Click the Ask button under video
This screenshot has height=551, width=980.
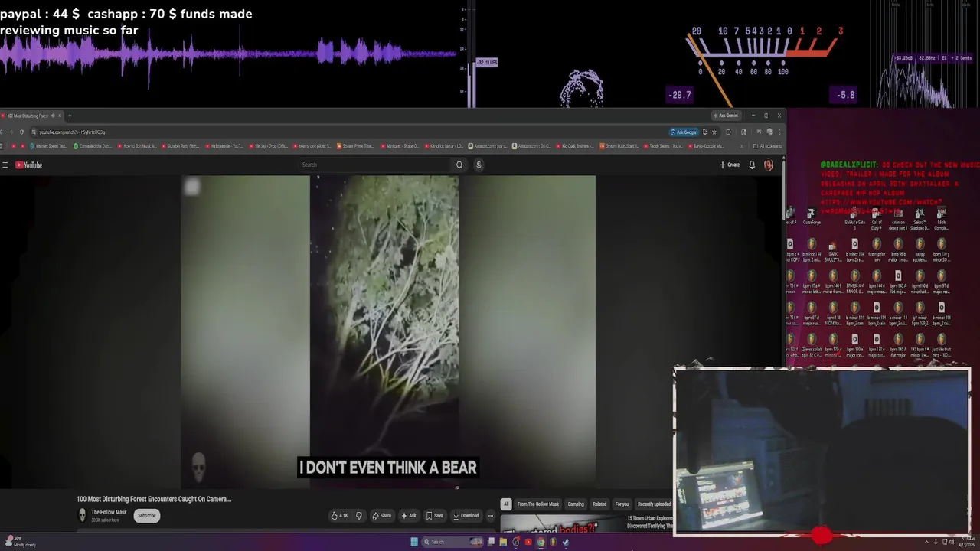(x=409, y=516)
